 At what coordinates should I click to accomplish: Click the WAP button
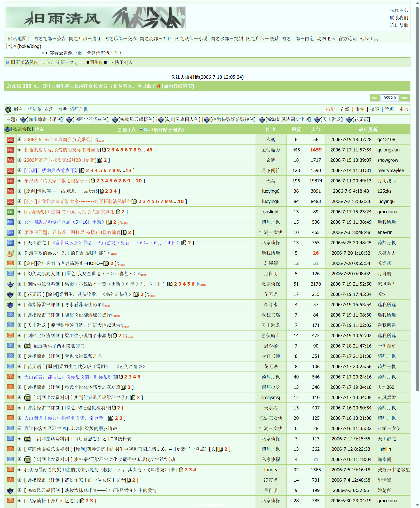[x=404, y=98]
